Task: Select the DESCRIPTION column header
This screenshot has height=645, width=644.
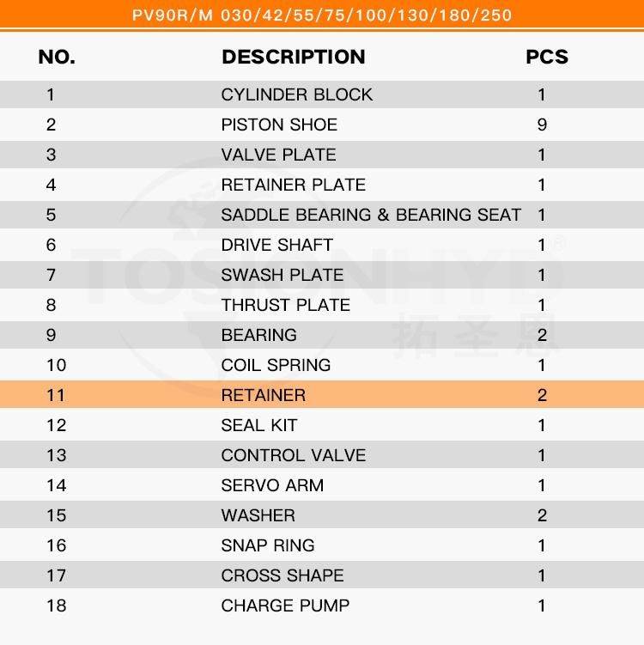Action: [294, 57]
